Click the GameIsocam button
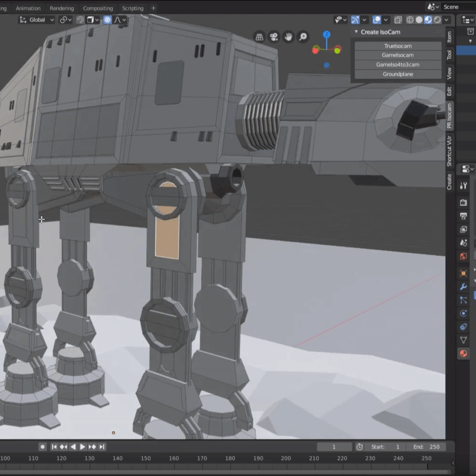This screenshot has width=476, height=476. point(398,55)
